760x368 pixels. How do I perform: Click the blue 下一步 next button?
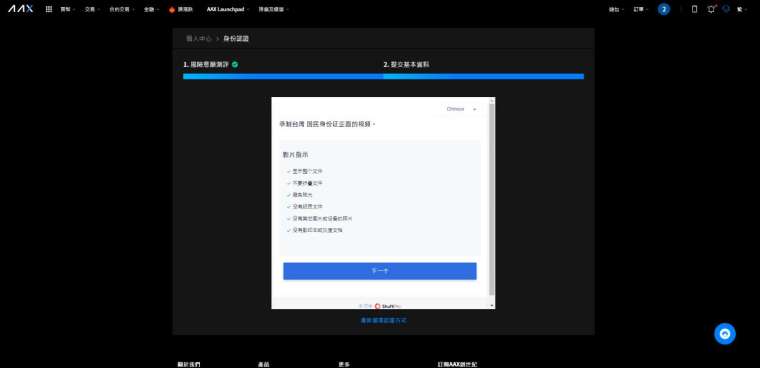point(380,271)
